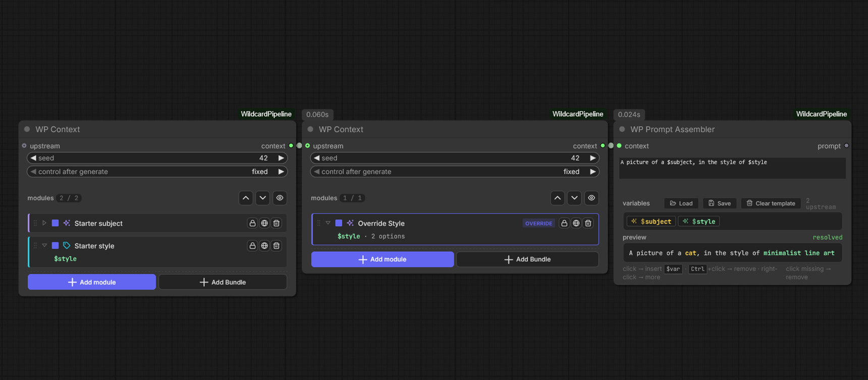This screenshot has height=380, width=868.
Task: Click first WP Context upstream input port
Action: (x=24, y=146)
